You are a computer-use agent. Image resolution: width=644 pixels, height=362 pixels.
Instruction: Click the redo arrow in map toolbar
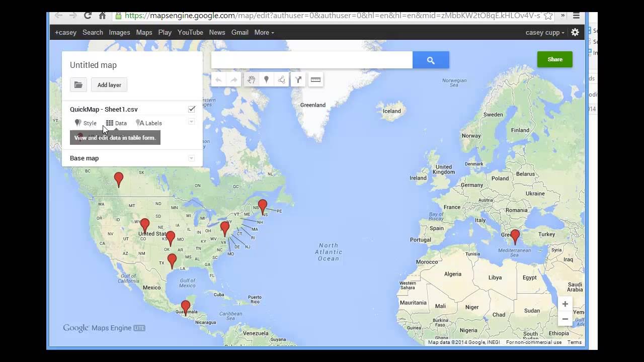coord(234,79)
